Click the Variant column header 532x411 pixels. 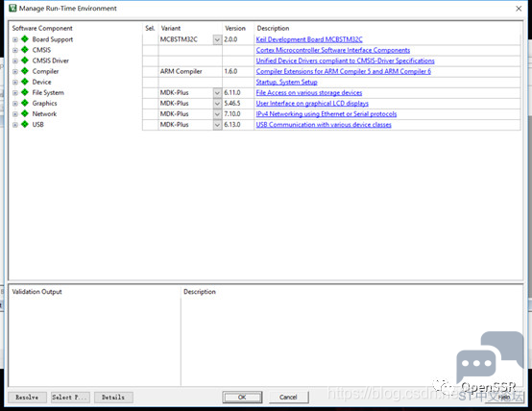171,28
